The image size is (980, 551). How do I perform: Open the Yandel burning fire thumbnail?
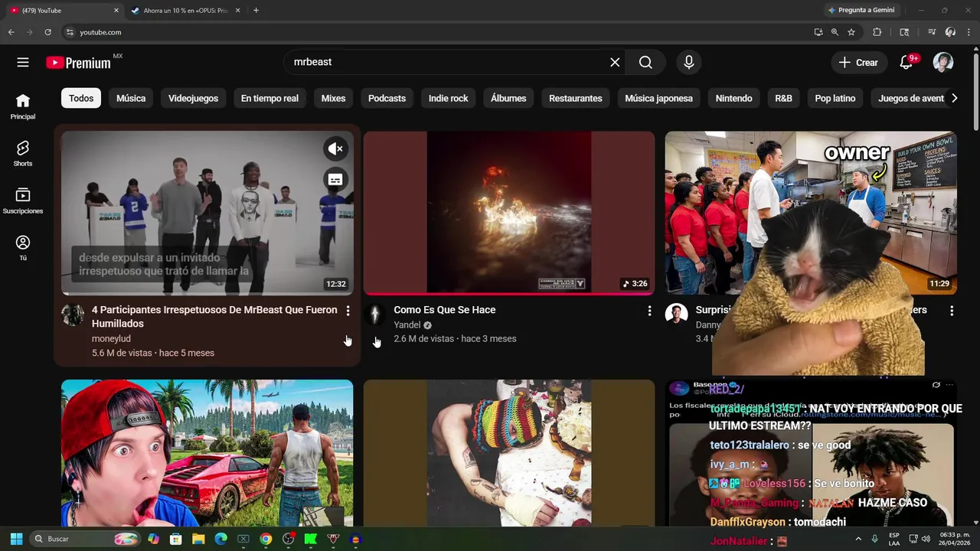point(509,213)
